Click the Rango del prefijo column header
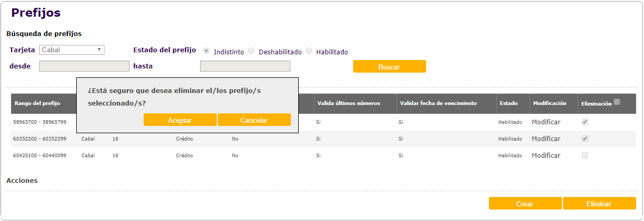Image resolution: width=644 pixels, height=221 pixels. (x=37, y=103)
